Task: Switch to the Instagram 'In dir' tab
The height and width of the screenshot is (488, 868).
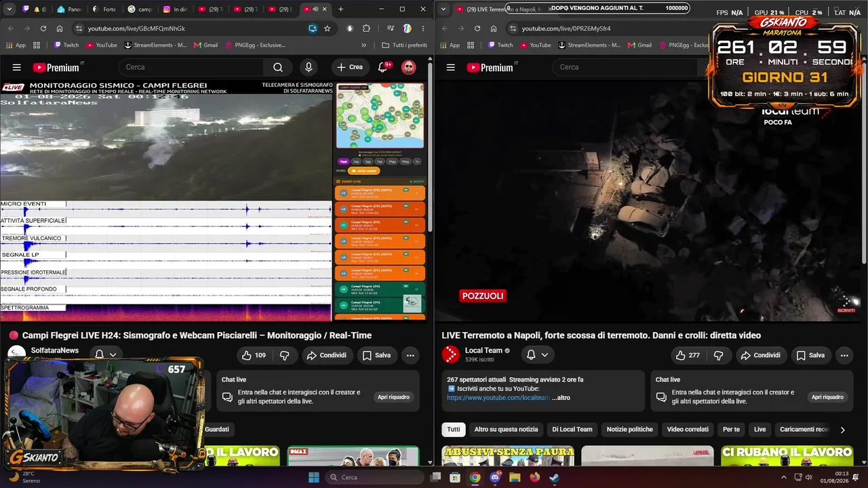Action: point(175,9)
